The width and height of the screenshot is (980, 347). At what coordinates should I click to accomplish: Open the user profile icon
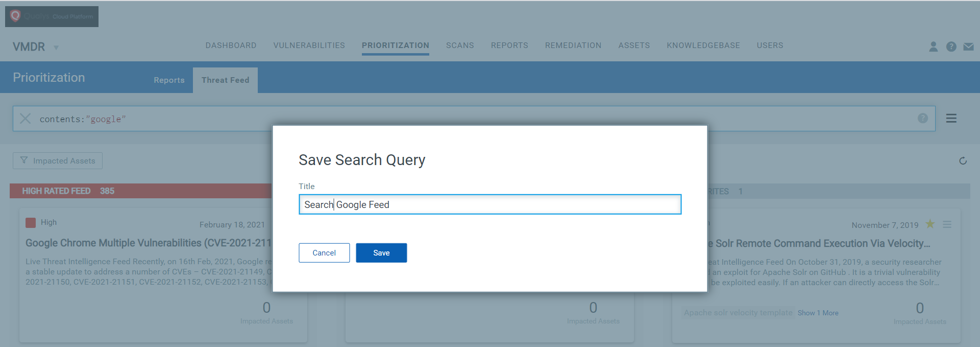click(933, 47)
